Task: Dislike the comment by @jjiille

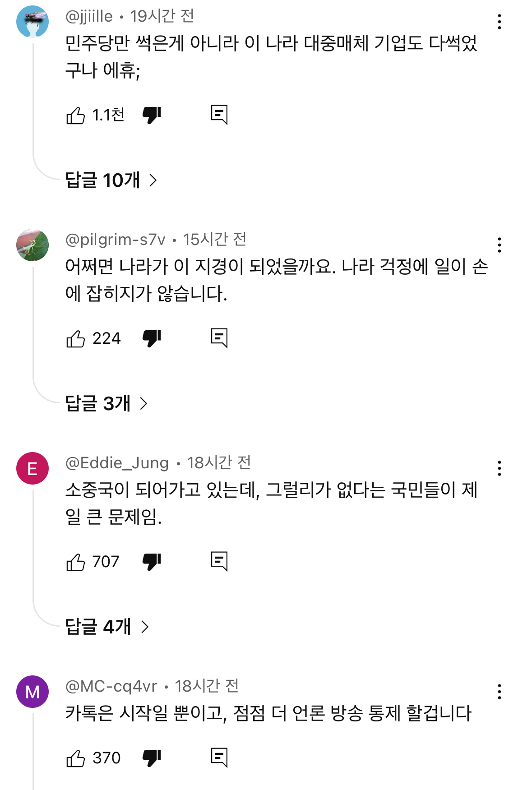Action: pos(152,115)
